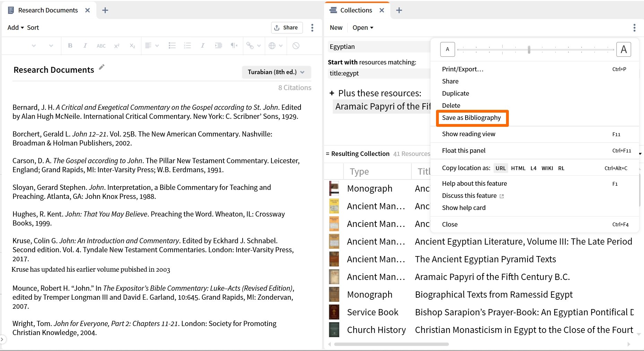
Task: Toggle bold formatting in the toolbar
Action: (x=70, y=45)
